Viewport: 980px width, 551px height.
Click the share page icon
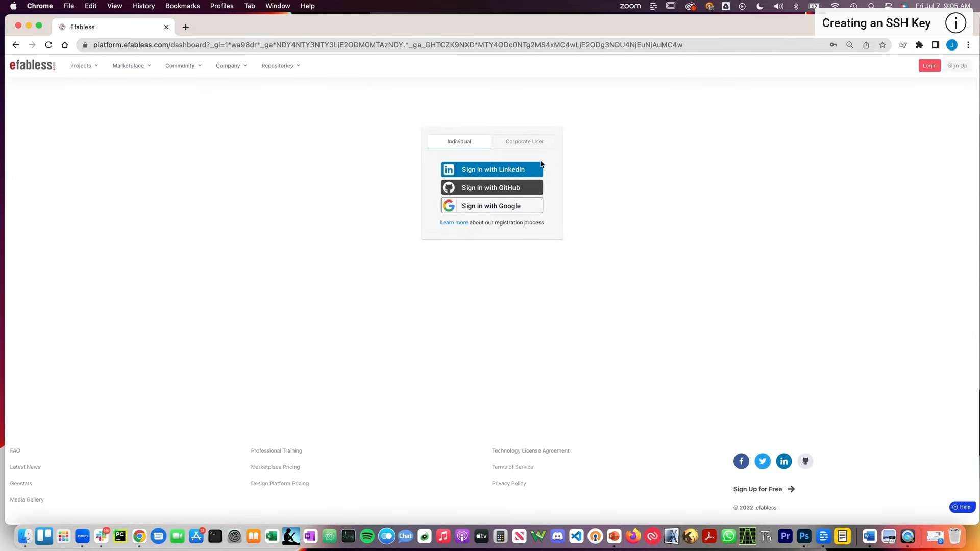[x=866, y=45]
